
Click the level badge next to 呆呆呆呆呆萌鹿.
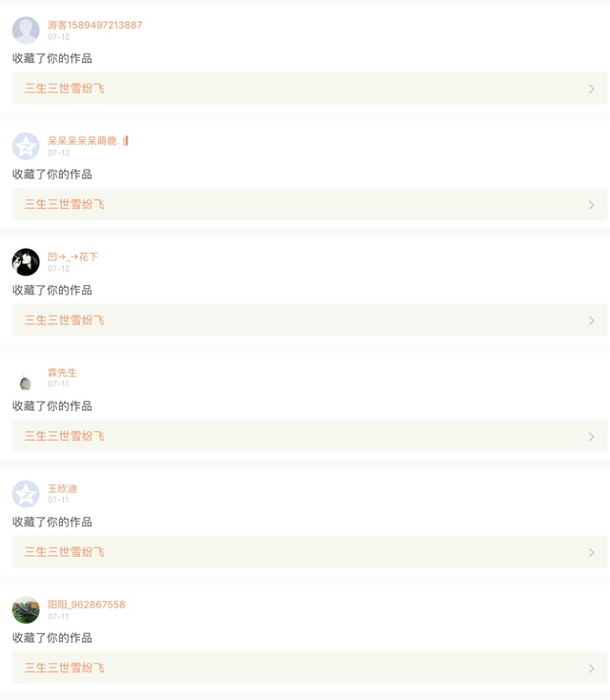[x=126, y=141]
